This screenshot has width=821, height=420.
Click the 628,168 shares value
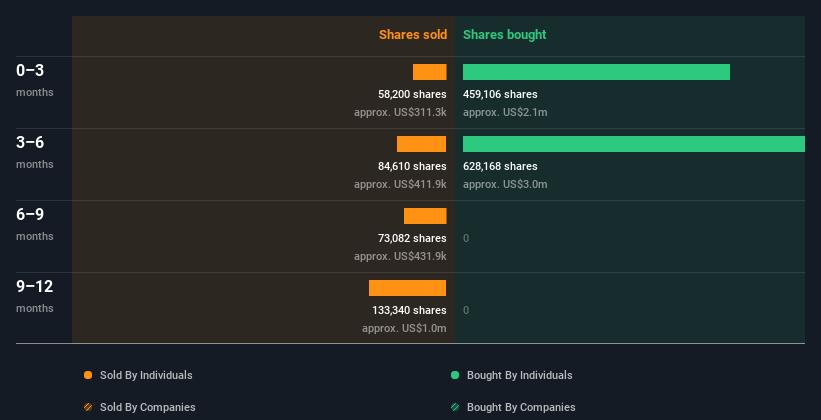coord(500,166)
